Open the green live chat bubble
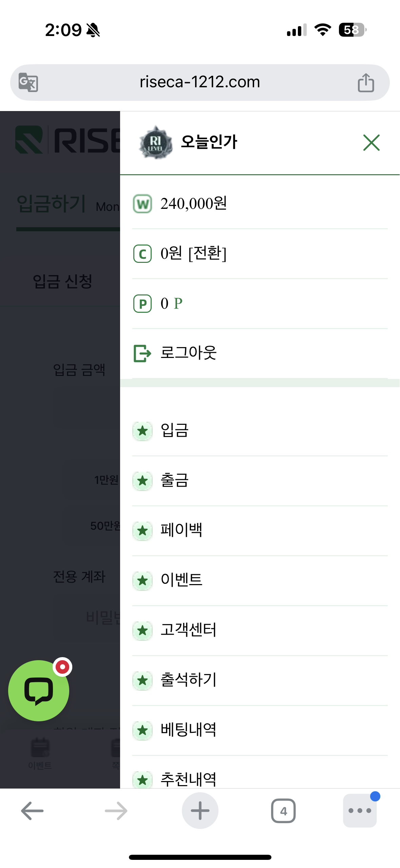The height and width of the screenshot is (868, 400). pyautogui.click(x=39, y=690)
